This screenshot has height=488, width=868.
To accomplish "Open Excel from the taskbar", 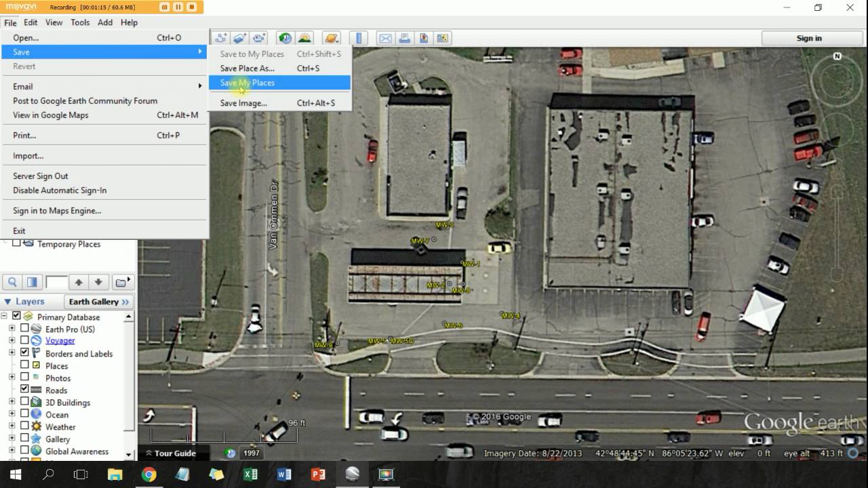I will pos(250,474).
